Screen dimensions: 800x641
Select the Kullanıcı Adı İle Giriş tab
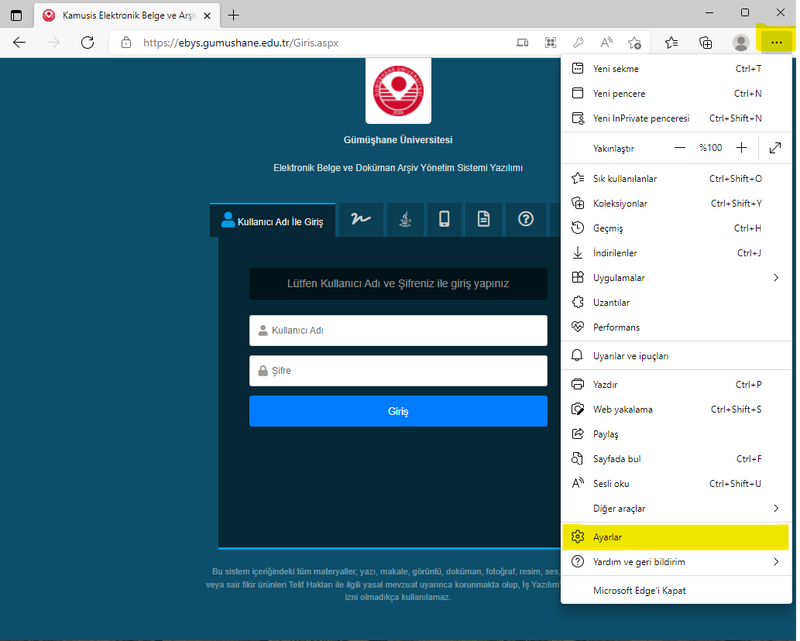point(273,220)
